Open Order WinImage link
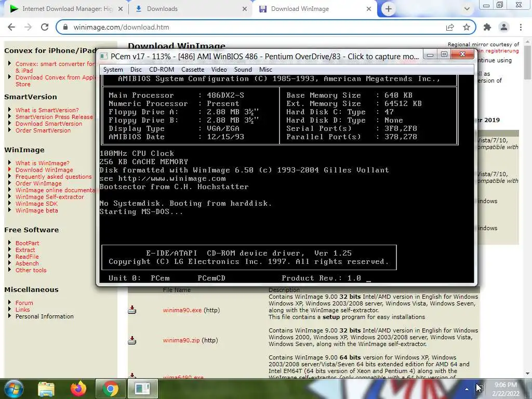 [x=38, y=183]
